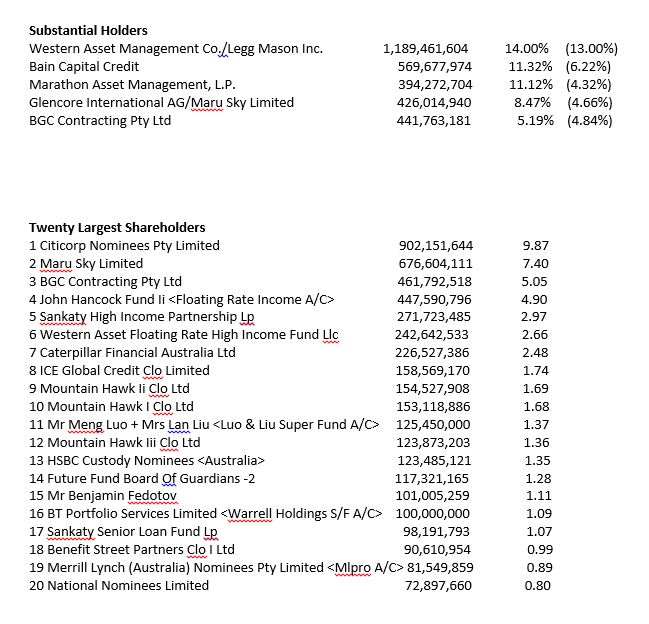Click the Twenty Largest Shareholders heading
Viewport: 649px width, 624px height.
click(117, 228)
